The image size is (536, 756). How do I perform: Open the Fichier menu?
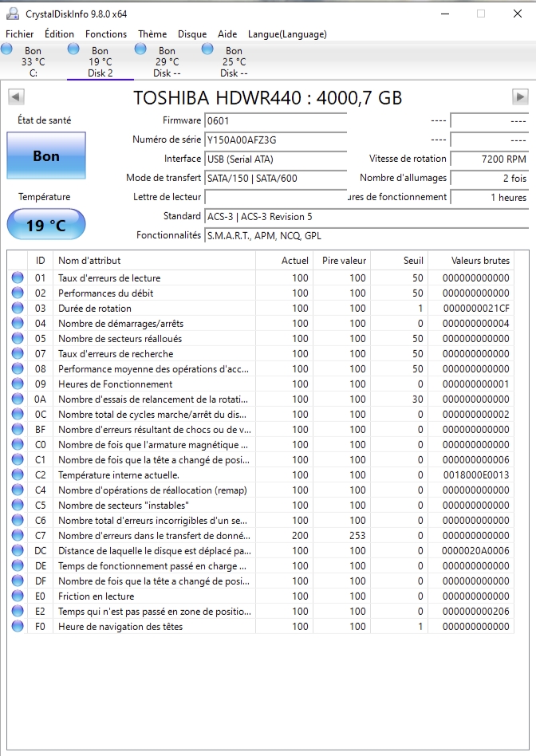pos(20,34)
